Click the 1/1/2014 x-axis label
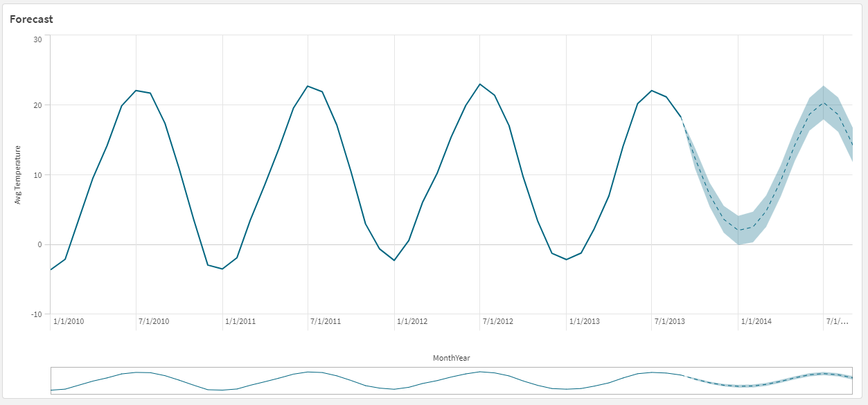This screenshot has width=868, height=405. tap(756, 321)
